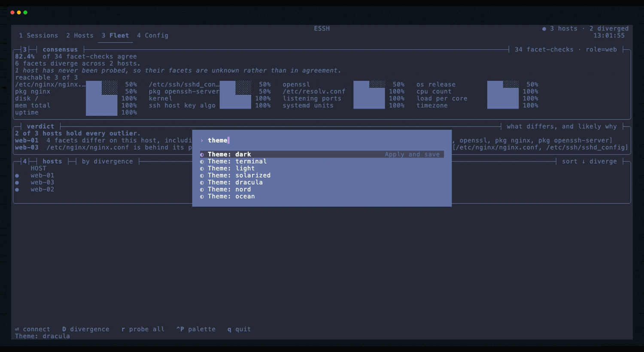The image size is (644, 352).
Task: Click the what differs, and likely why label
Action: pyautogui.click(x=562, y=127)
